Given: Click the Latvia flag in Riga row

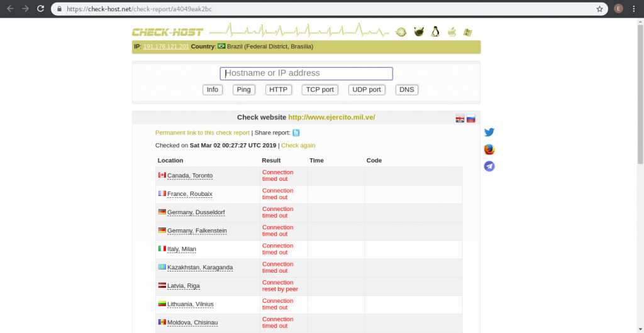Looking at the screenshot, I should [x=162, y=285].
